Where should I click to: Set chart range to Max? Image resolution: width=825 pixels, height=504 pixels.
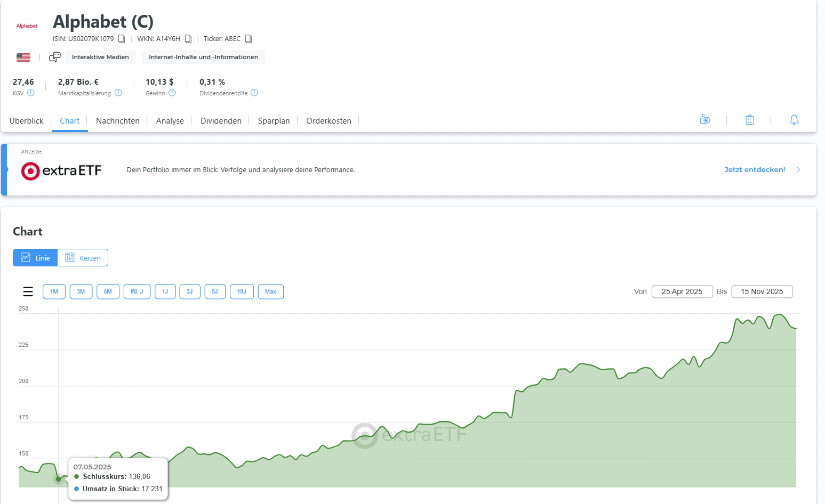[x=271, y=291]
